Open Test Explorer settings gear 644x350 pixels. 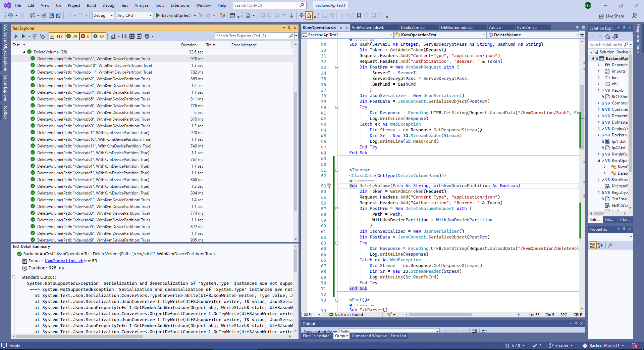[147, 36]
